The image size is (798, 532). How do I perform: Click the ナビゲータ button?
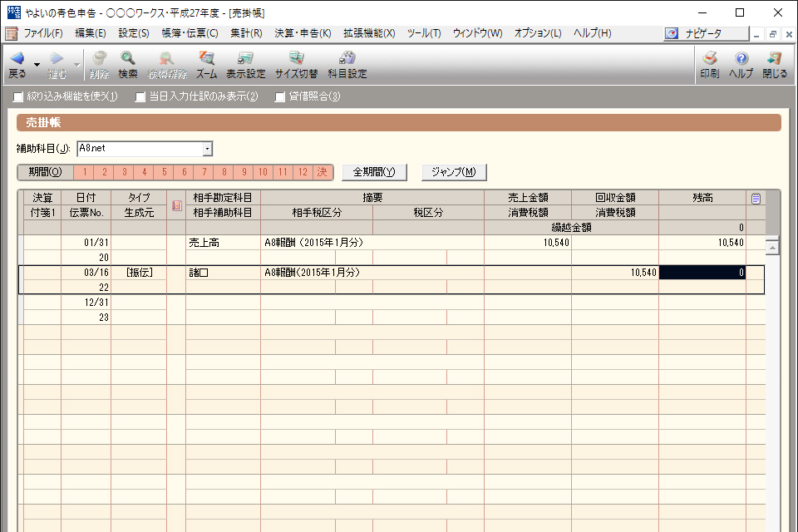707,33
